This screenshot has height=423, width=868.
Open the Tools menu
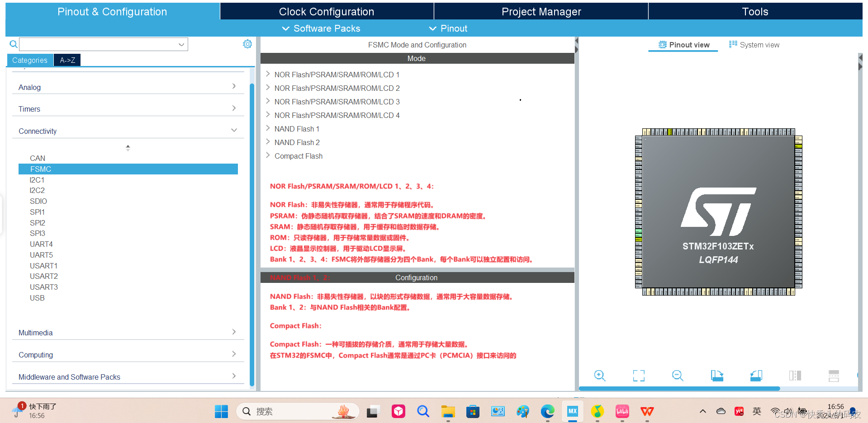pos(754,11)
